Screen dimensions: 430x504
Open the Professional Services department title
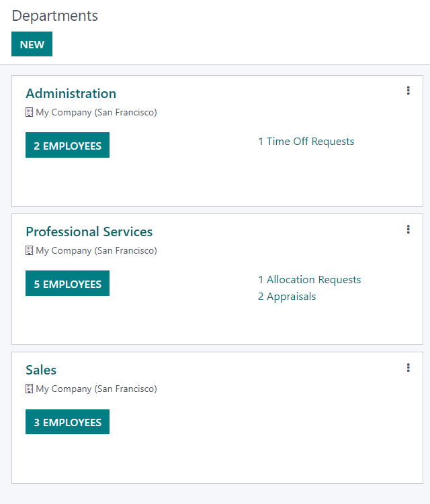(89, 232)
